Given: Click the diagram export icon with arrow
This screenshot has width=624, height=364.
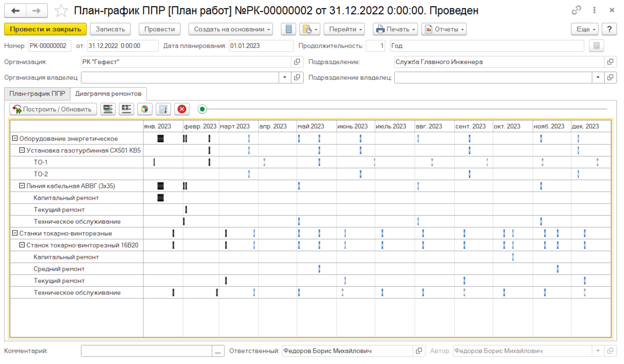Looking at the screenshot, I should coord(163,109).
